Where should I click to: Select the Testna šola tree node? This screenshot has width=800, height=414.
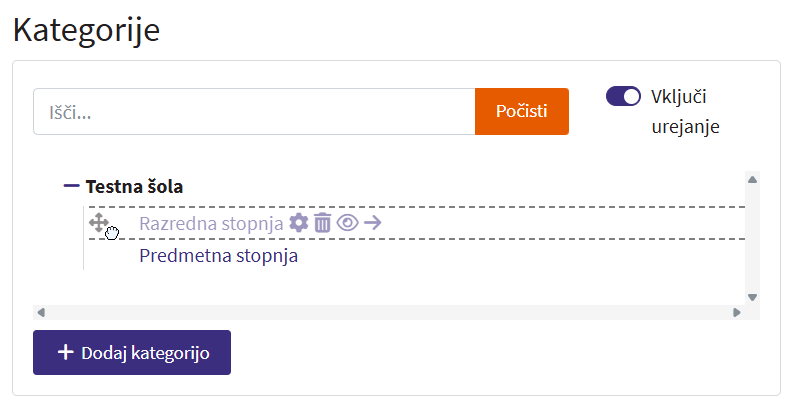[x=134, y=186]
